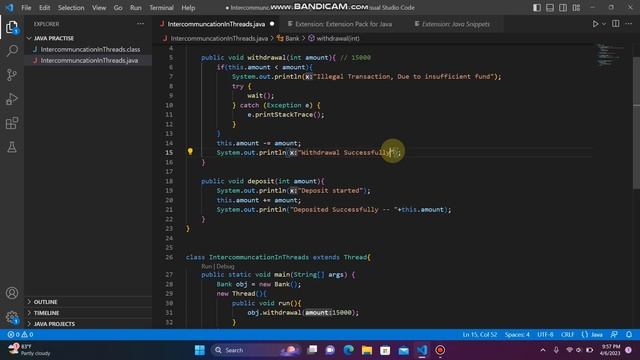Open the Accounts menu icon
The height and width of the screenshot is (360, 640).
coord(12,293)
